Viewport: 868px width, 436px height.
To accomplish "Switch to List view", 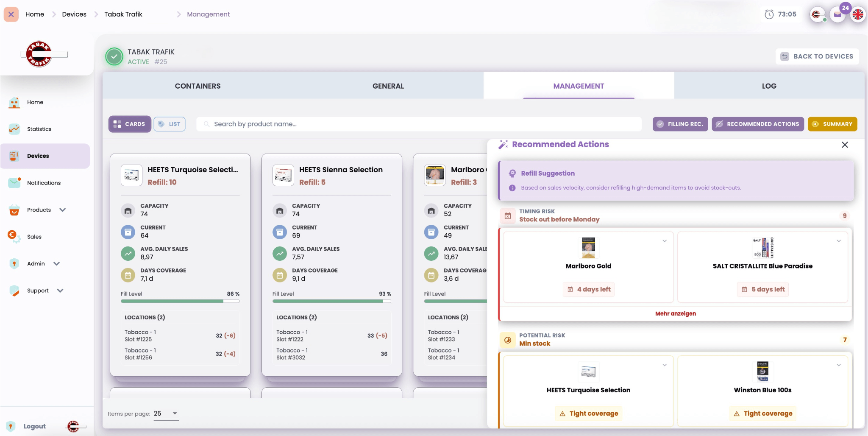I will 169,124.
